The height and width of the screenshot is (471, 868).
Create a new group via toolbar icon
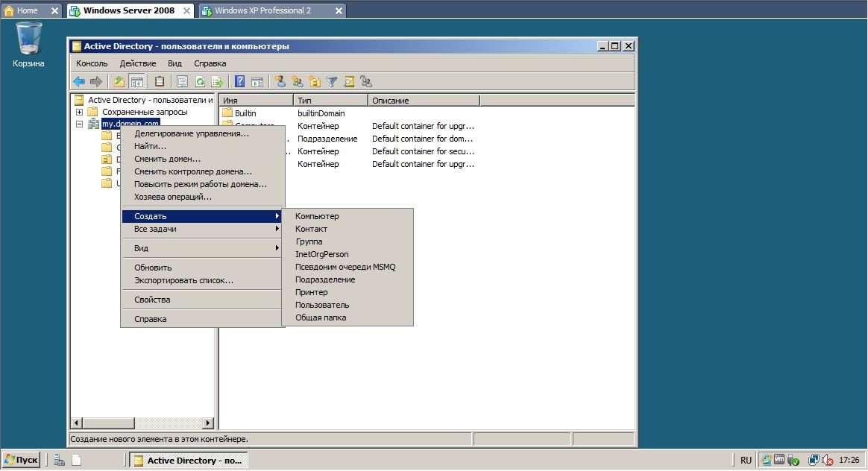pos(298,82)
